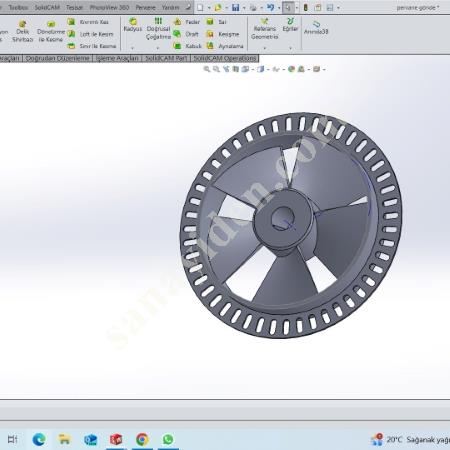
Task: Start the Doğrusal Çoğaltma pattern tool
Action: click(x=158, y=29)
